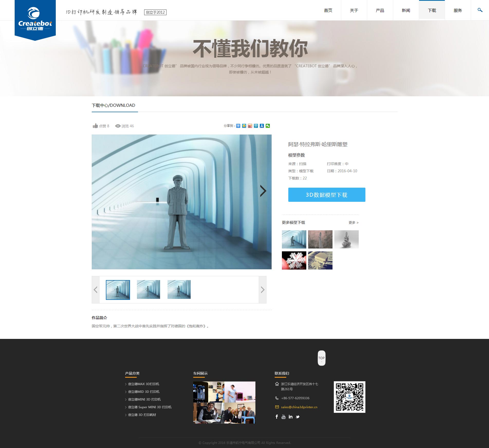Open the 产品 navigation menu item
Image resolution: width=489 pixels, height=448 pixels.
380,11
